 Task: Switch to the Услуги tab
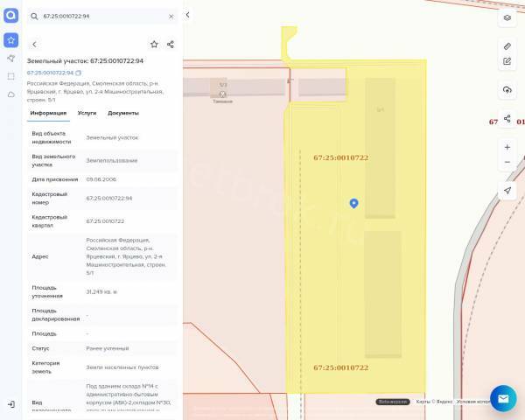pos(87,113)
